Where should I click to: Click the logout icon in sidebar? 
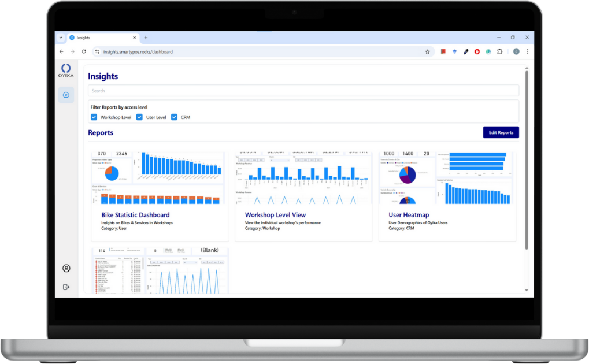(x=66, y=287)
